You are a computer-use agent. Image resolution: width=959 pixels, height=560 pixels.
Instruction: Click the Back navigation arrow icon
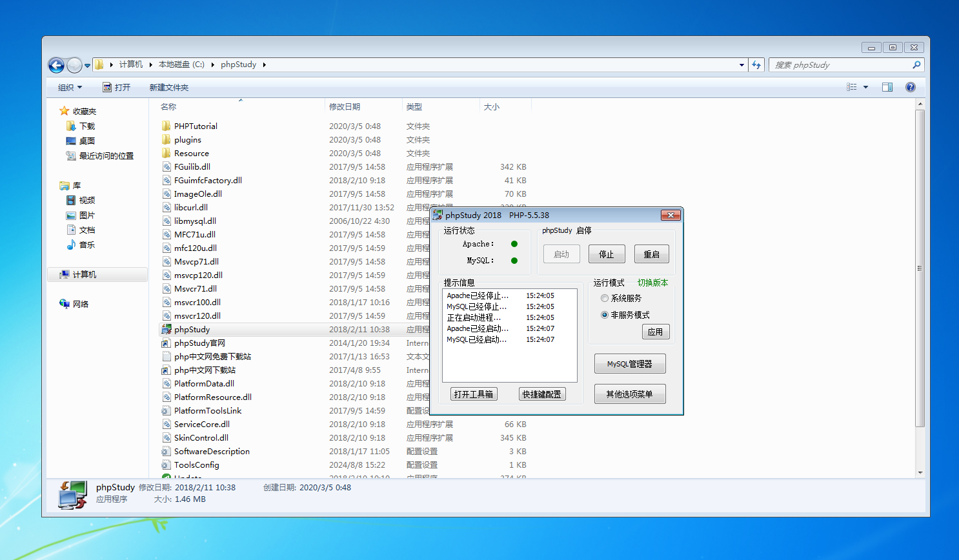[57, 65]
